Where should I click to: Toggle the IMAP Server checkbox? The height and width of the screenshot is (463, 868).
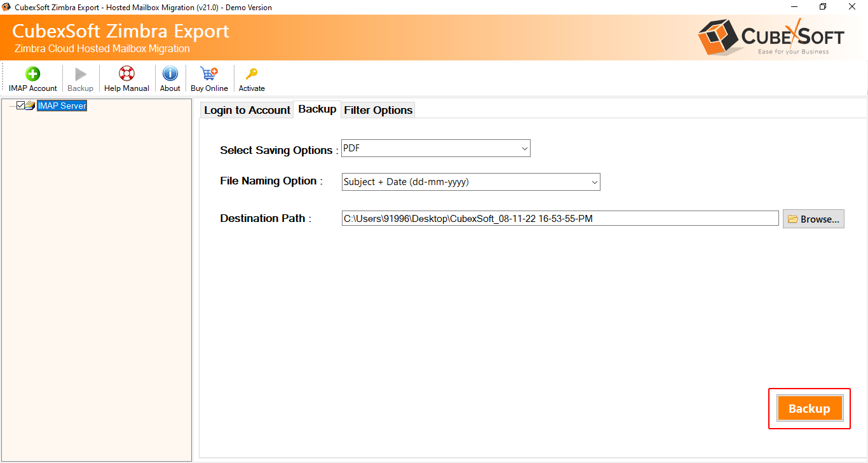point(20,106)
